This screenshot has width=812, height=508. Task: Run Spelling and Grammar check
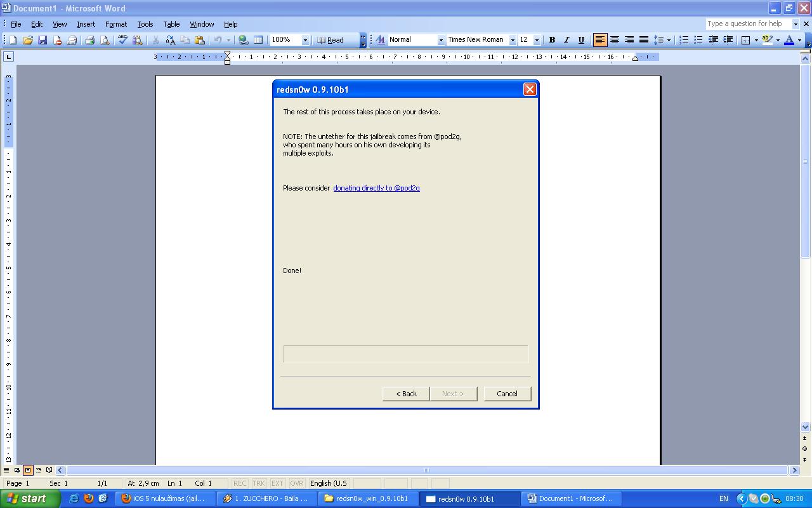123,40
